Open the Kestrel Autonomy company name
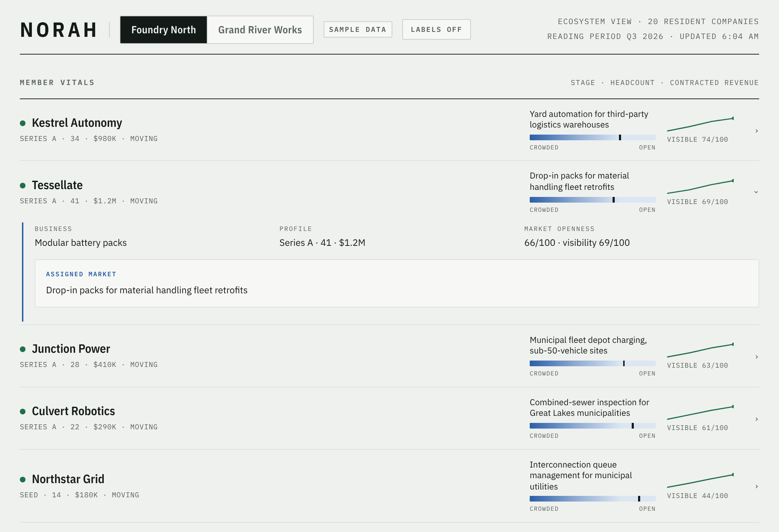Screen dimensions: 779x532 pos(77,123)
